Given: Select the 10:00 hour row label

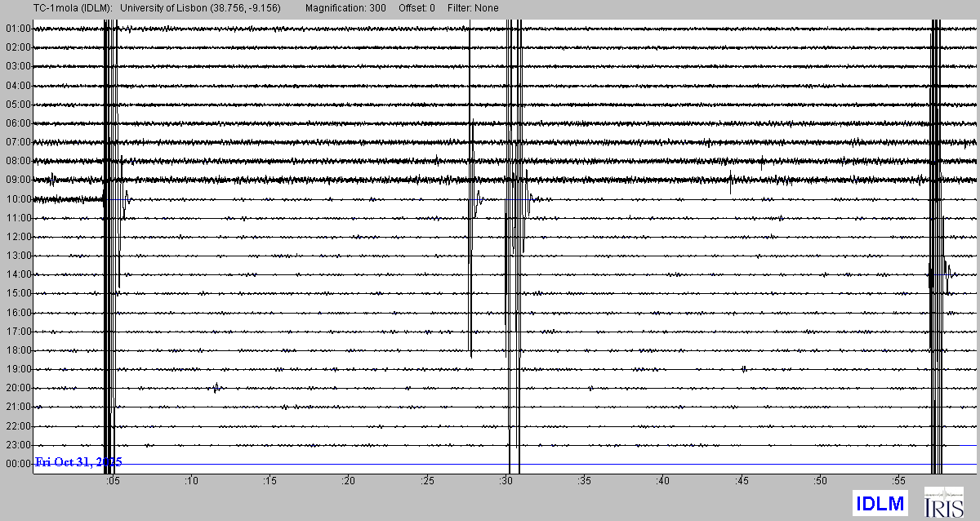Looking at the screenshot, I should (x=17, y=199).
